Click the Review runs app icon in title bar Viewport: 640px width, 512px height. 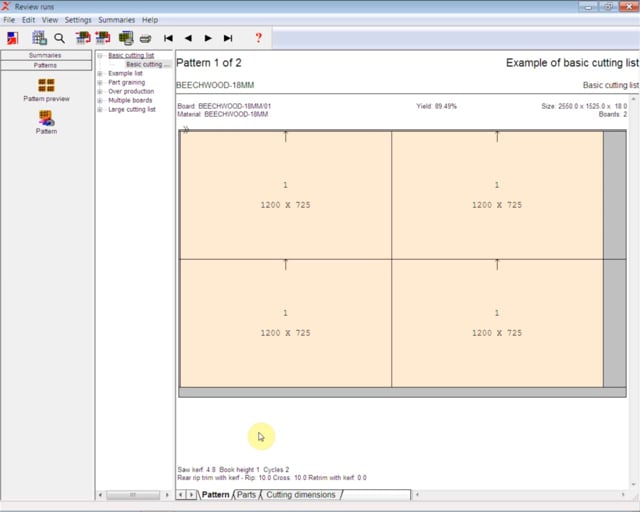click(x=6, y=6)
